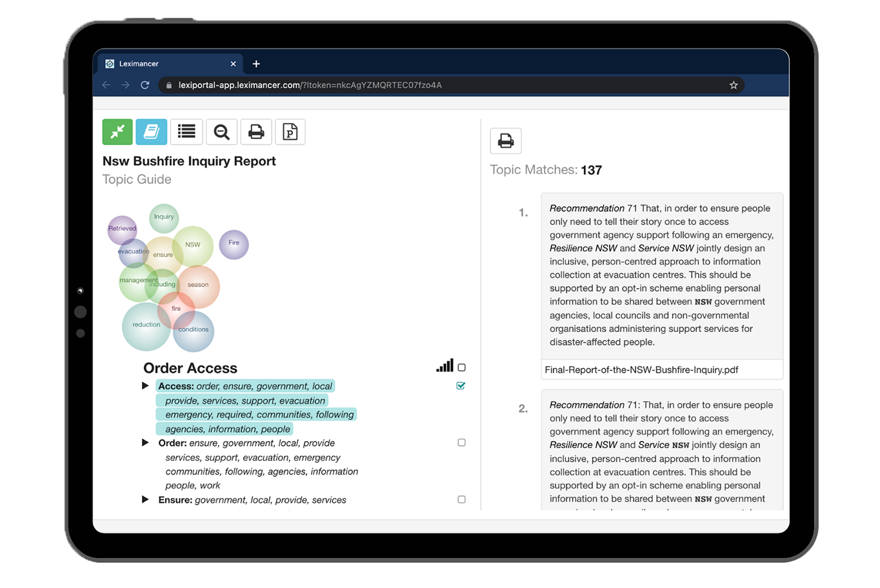
Task: Select the purple Fire concept bubble
Action: [x=234, y=244]
